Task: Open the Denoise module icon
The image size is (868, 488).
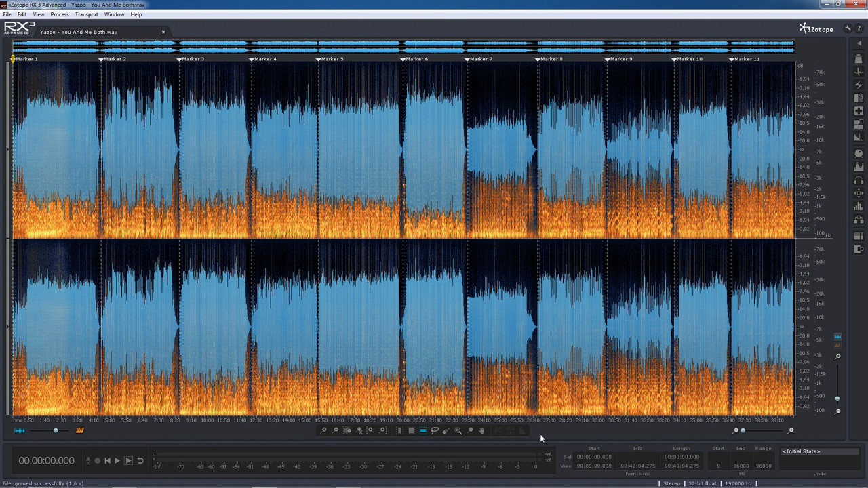Action: tap(859, 98)
